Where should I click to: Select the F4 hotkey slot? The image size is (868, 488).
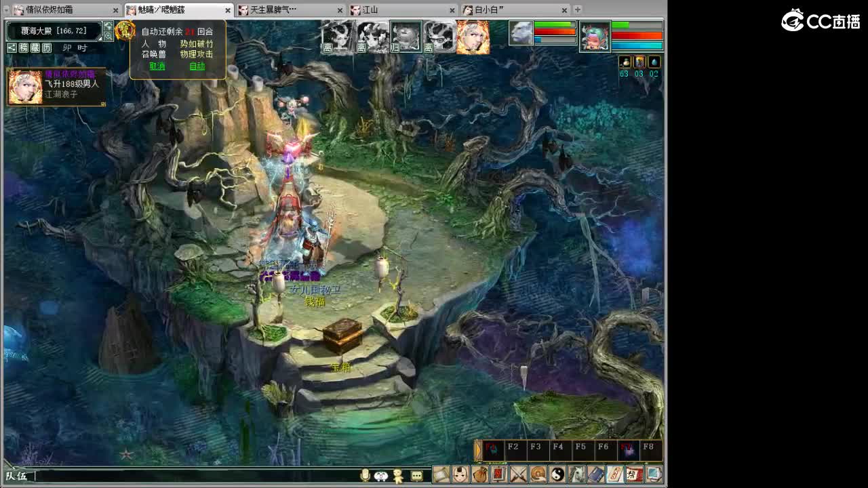coord(560,450)
